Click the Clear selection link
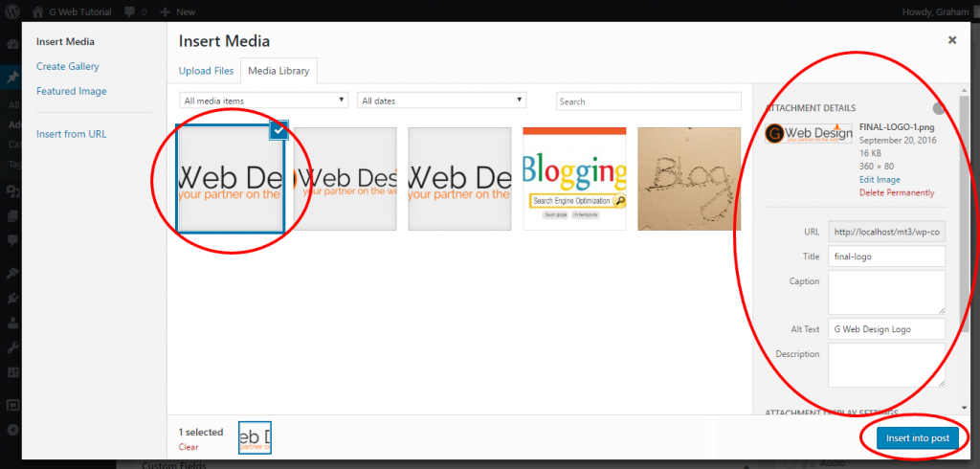The height and width of the screenshot is (469, 980). click(x=189, y=447)
